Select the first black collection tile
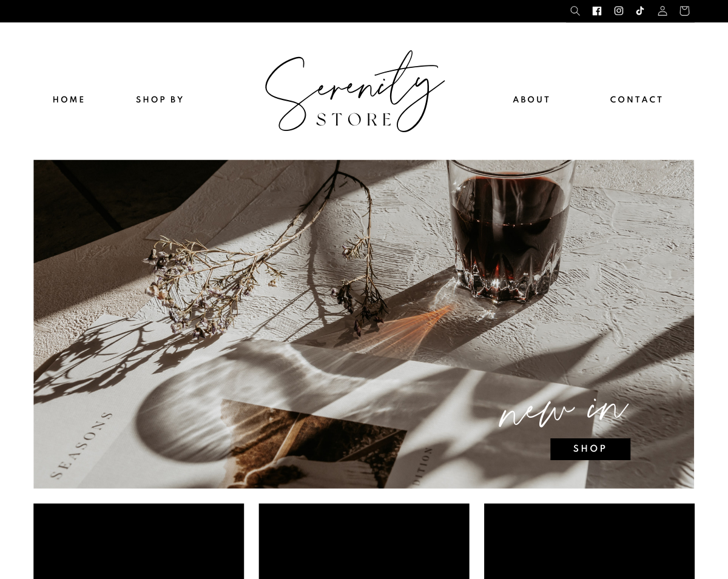Viewport: 728px width, 579px height. pyautogui.click(x=138, y=541)
